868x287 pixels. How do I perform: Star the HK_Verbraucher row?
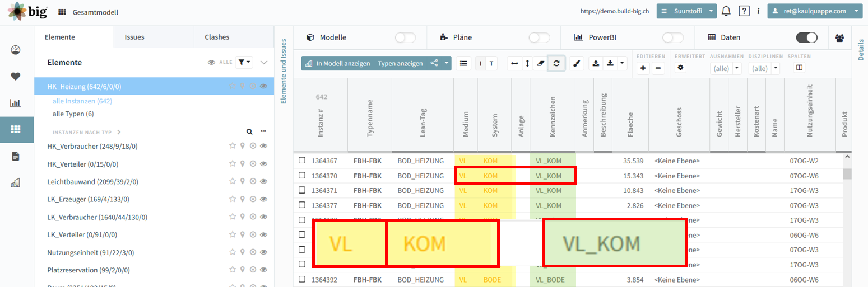233,146
